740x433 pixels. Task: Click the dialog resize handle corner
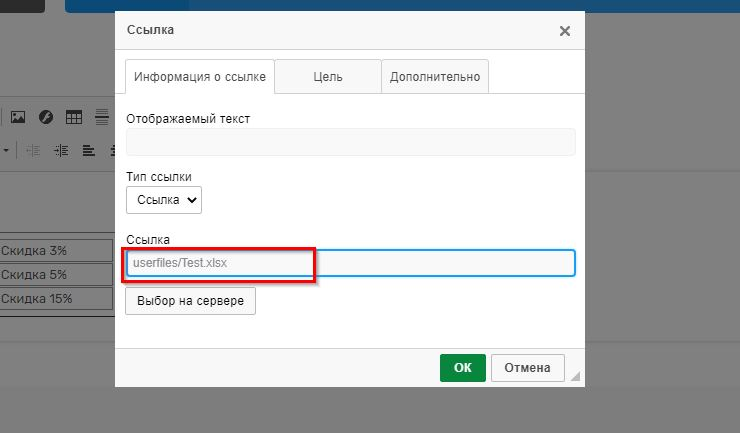(574, 376)
